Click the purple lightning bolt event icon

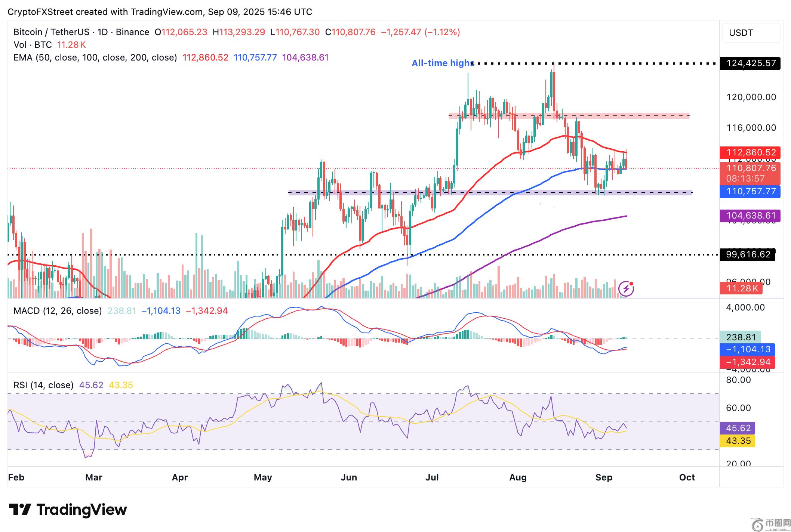(x=626, y=288)
